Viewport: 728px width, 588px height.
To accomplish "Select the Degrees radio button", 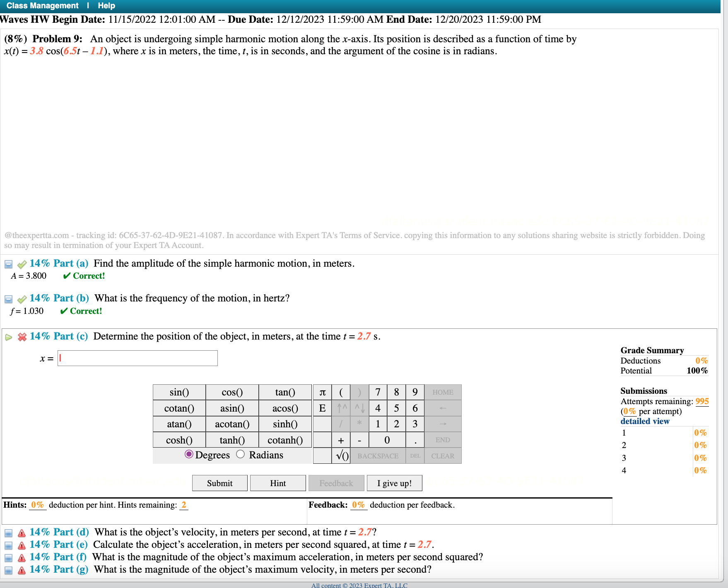I will pos(189,455).
